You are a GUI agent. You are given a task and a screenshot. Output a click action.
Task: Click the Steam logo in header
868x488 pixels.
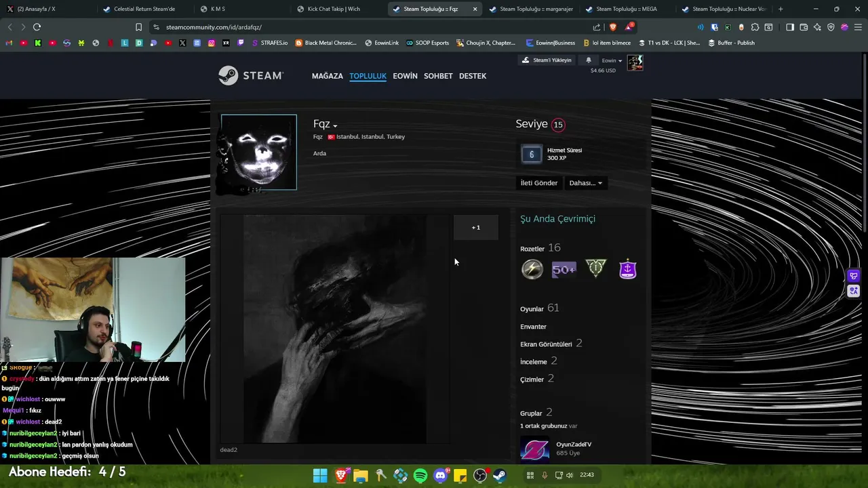pos(251,75)
